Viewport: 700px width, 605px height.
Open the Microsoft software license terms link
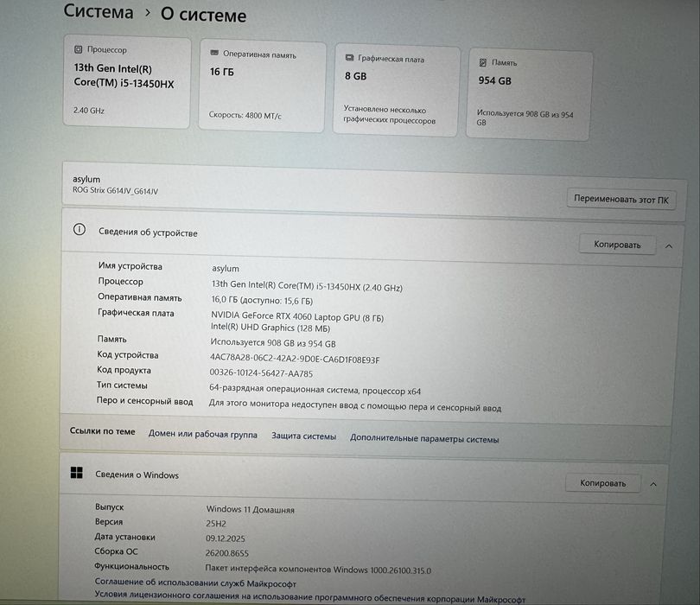click(x=310, y=597)
